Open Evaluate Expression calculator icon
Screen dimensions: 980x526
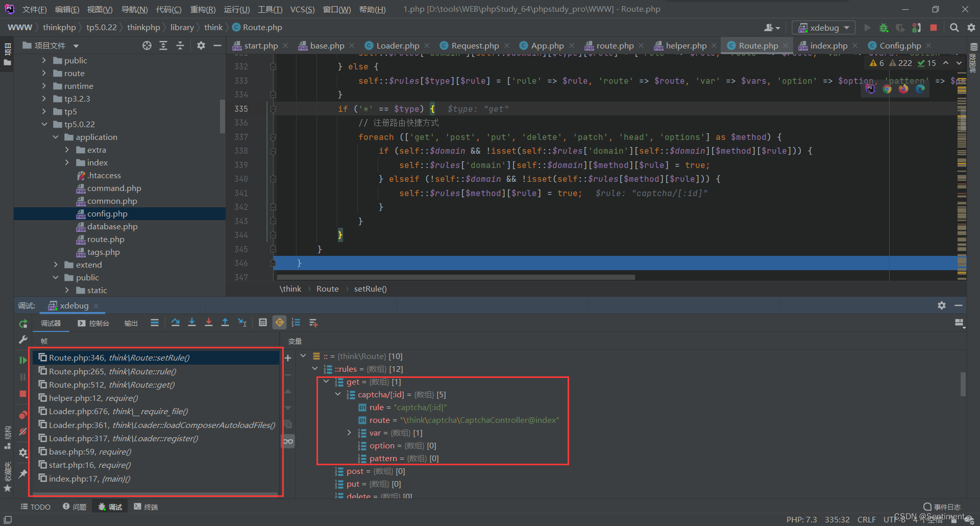point(263,322)
